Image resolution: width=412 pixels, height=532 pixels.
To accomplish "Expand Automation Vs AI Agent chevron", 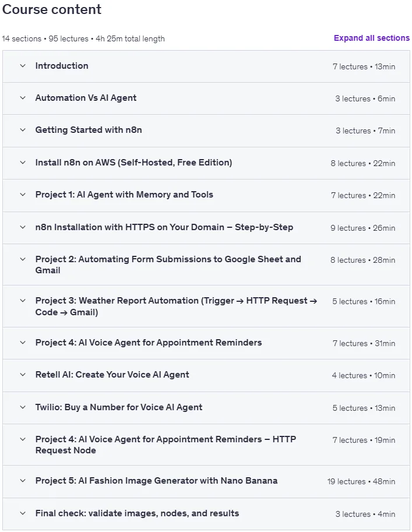I will (x=23, y=98).
